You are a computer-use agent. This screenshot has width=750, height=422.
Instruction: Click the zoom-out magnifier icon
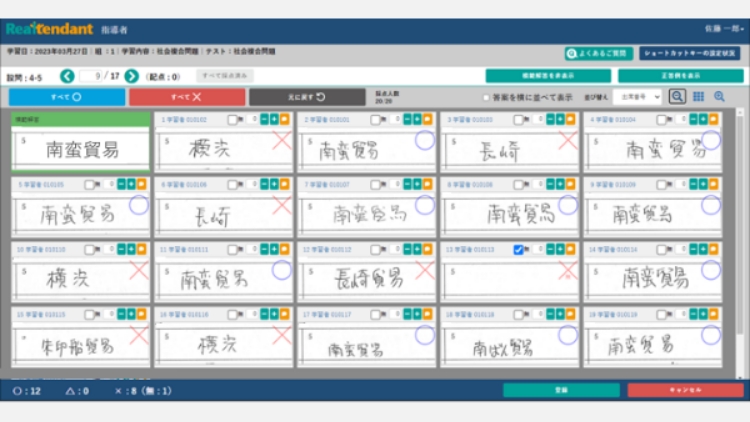coord(677,97)
